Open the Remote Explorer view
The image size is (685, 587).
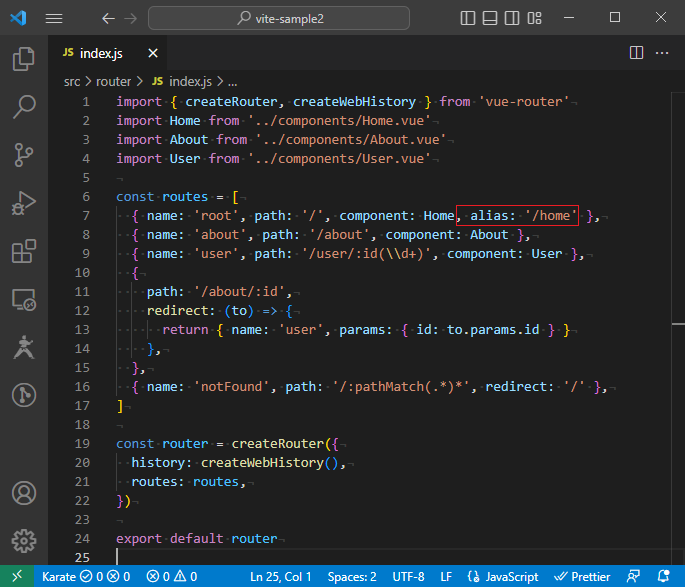pyautogui.click(x=24, y=299)
